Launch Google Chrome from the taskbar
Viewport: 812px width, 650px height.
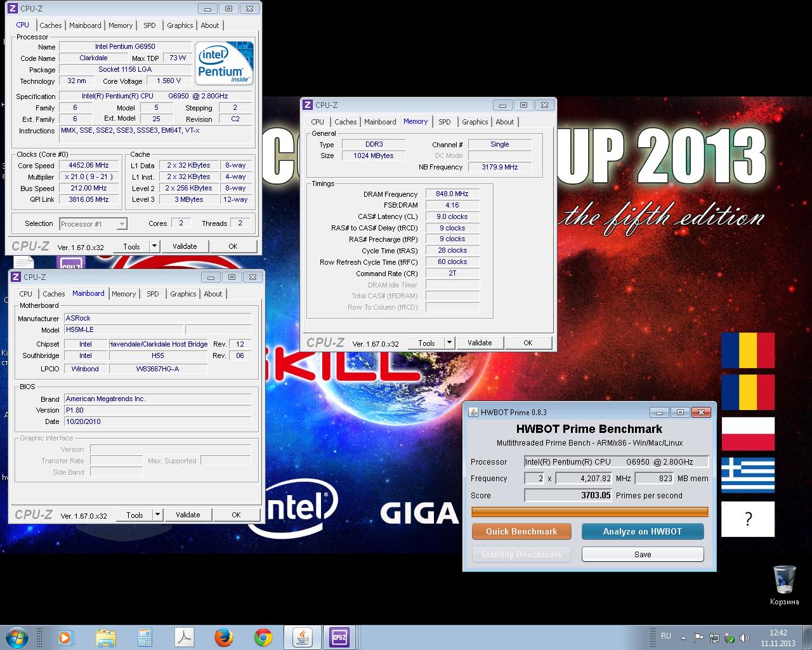click(263, 637)
